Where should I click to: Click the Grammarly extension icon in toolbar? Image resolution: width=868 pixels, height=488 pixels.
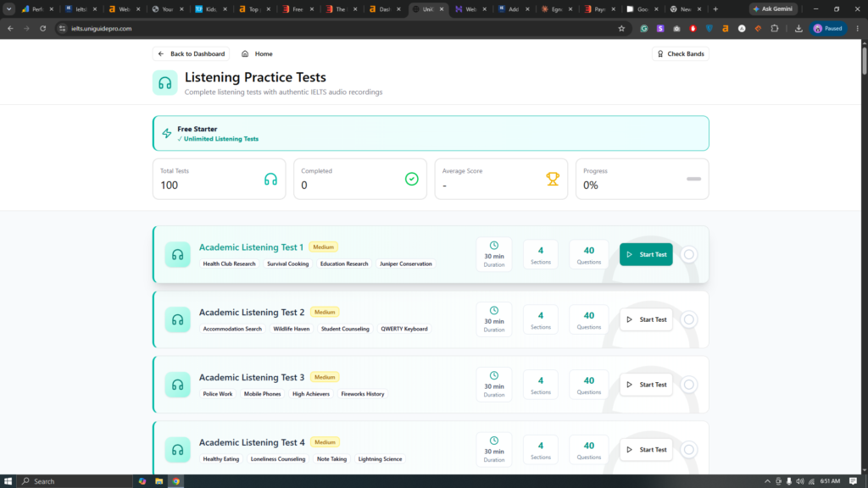tap(644, 28)
